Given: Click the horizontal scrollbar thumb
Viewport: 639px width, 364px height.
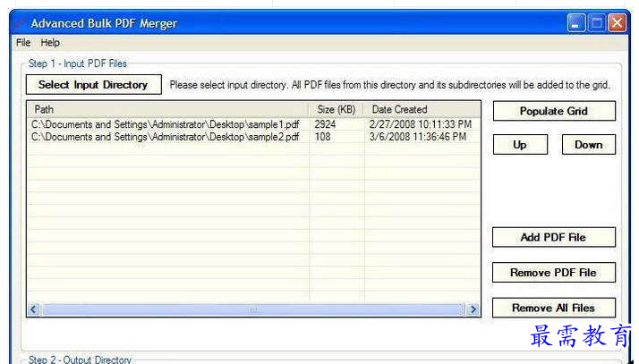Looking at the screenshot, I should point(252,309).
